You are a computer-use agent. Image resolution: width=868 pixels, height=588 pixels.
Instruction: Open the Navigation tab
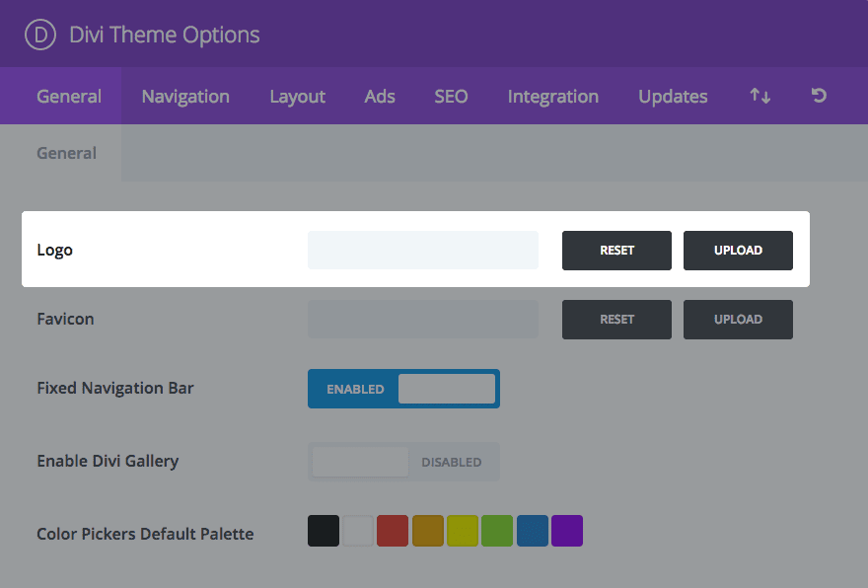pos(185,96)
